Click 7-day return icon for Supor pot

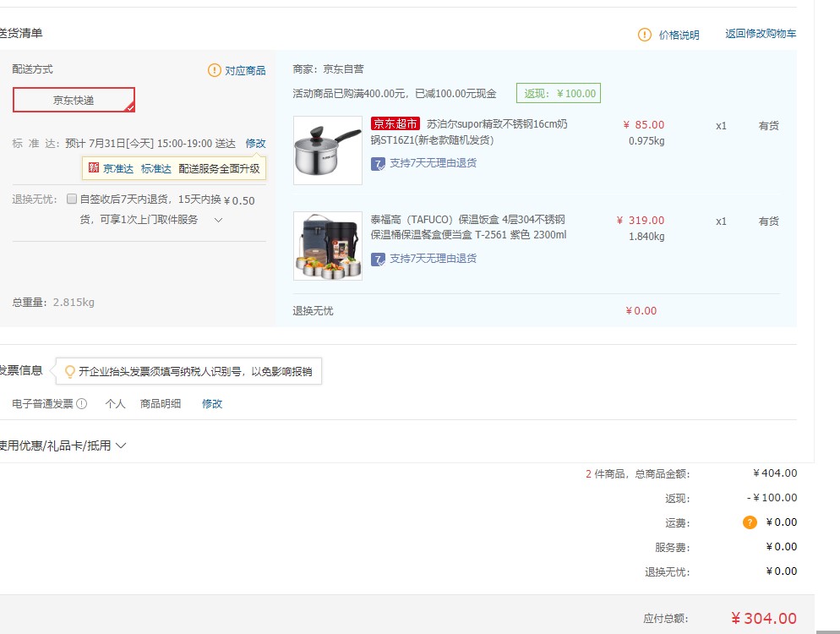[x=378, y=163]
